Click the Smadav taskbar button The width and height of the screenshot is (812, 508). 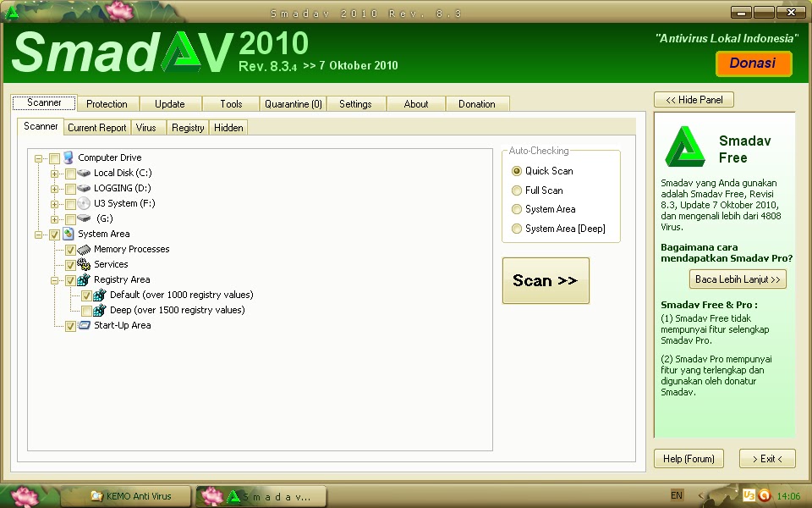(261, 496)
